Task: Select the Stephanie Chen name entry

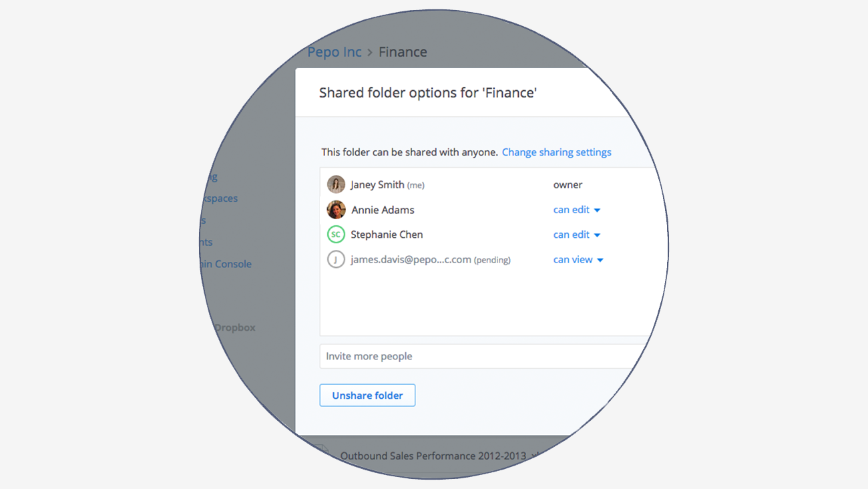Action: pos(387,234)
